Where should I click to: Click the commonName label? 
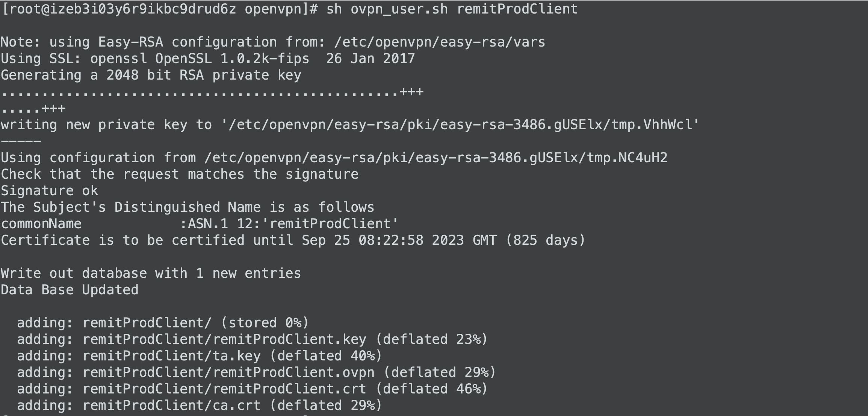41,224
